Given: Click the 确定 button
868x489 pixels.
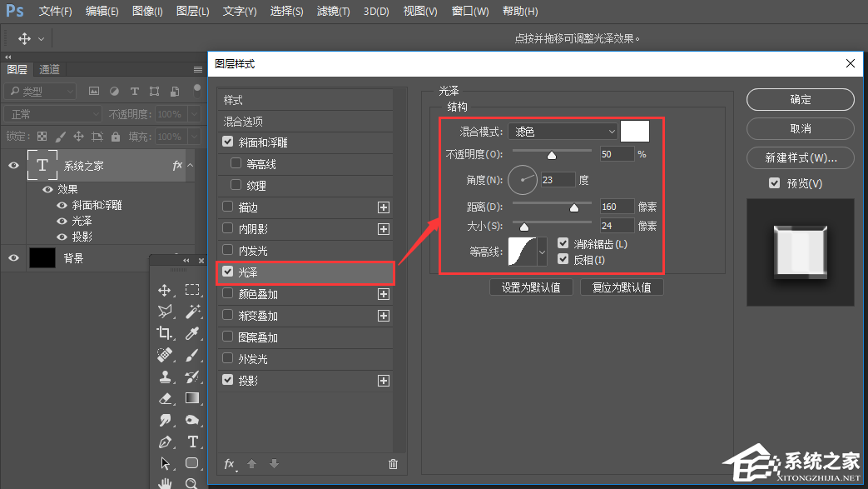Looking at the screenshot, I should point(799,99).
